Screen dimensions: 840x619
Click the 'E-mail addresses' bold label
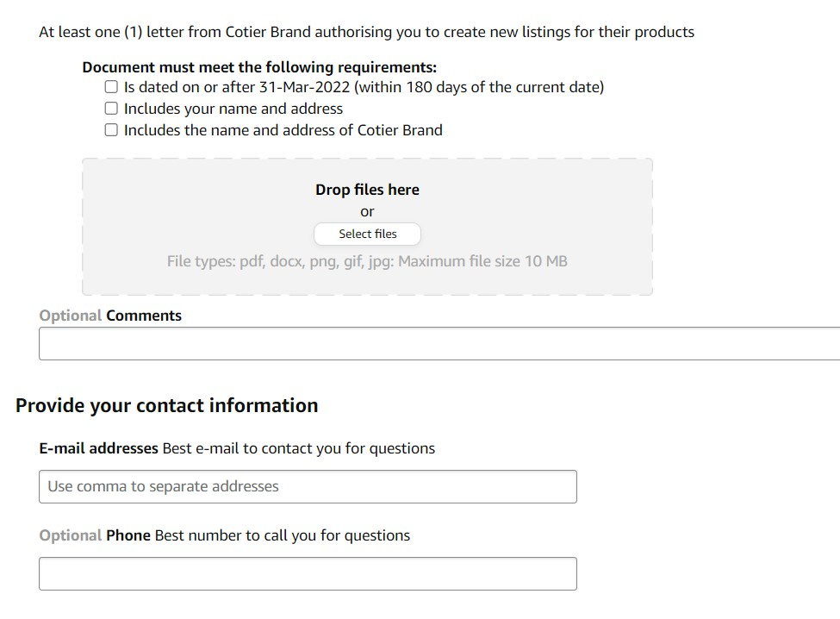[x=98, y=448]
